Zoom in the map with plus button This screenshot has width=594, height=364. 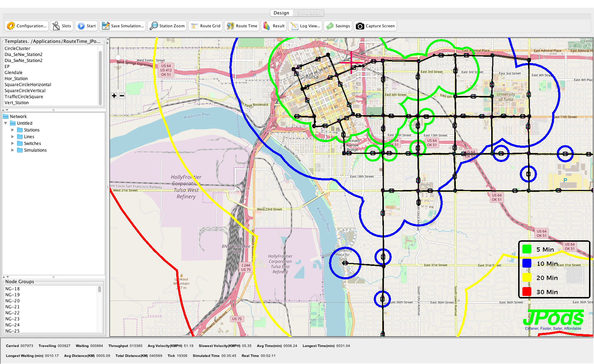tap(114, 96)
